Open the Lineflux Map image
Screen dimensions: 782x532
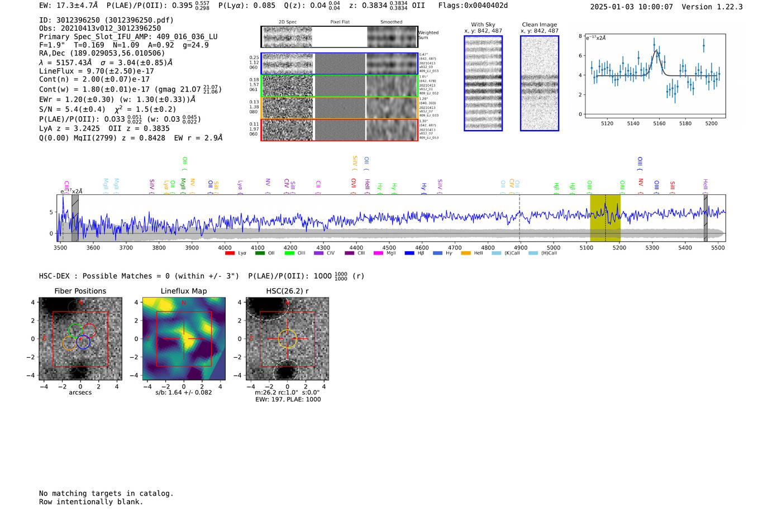coord(184,339)
